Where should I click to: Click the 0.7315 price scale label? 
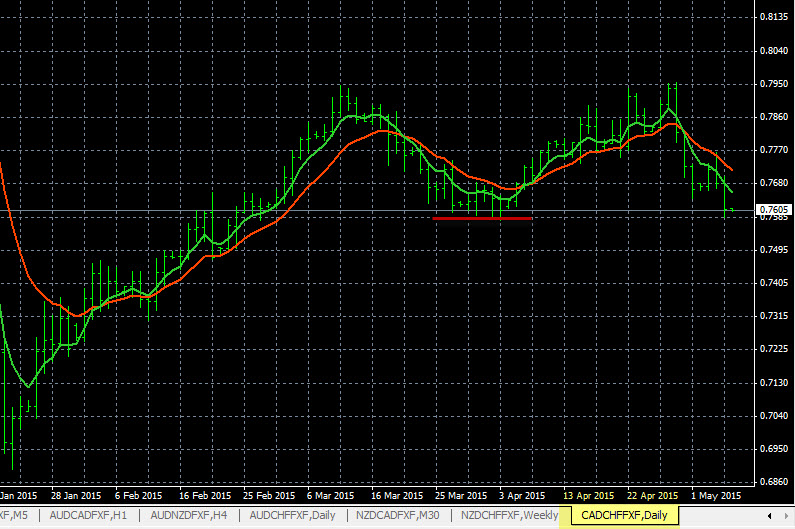tap(774, 316)
